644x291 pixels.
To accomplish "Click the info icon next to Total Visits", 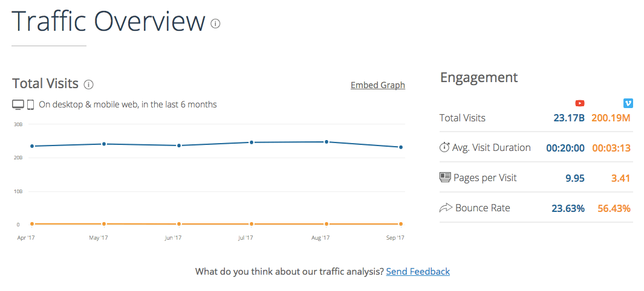I will coord(88,85).
